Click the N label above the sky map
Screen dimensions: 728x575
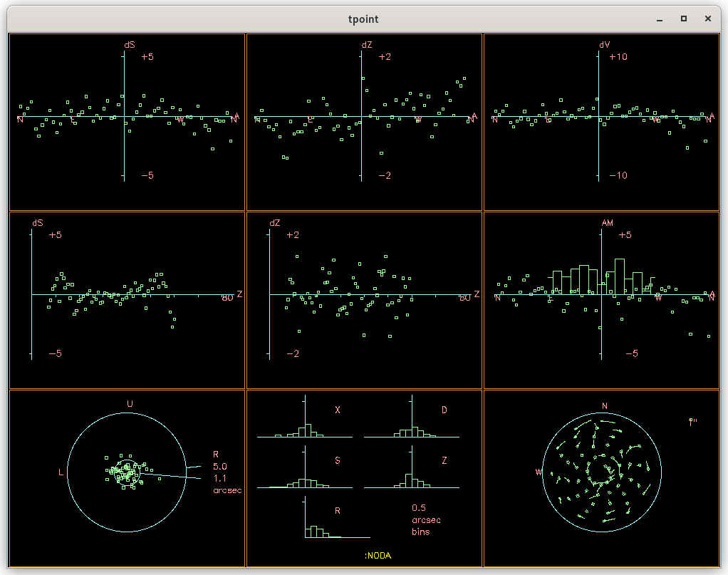pos(604,406)
